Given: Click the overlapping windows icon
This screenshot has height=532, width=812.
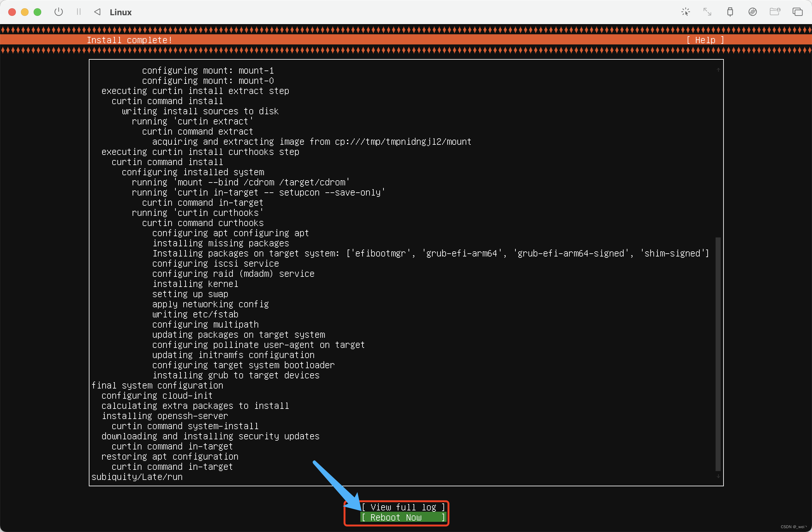Looking at the screenshot, I should tap(797, 12).
